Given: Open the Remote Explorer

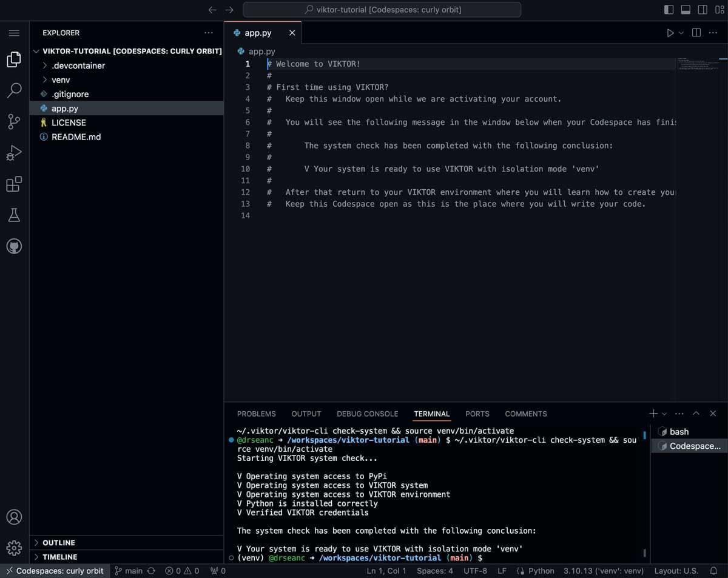Looking at the screenshot, I should pyautogui.click(x=14, y=246).
